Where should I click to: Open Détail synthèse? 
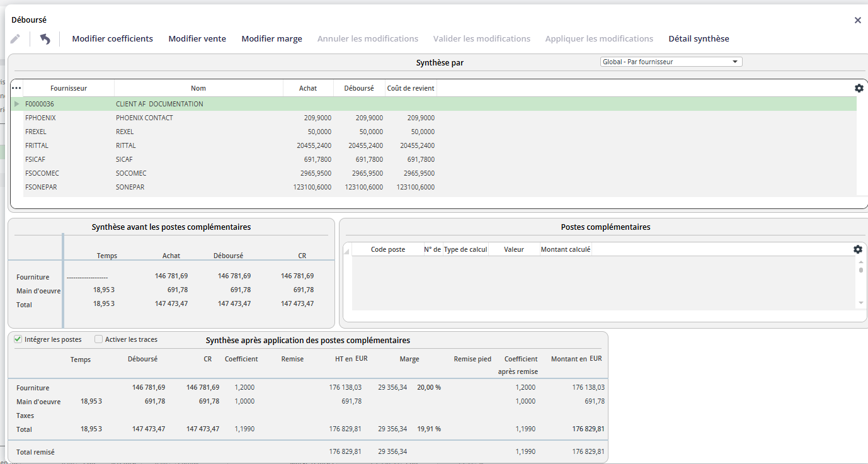(699, 39)
